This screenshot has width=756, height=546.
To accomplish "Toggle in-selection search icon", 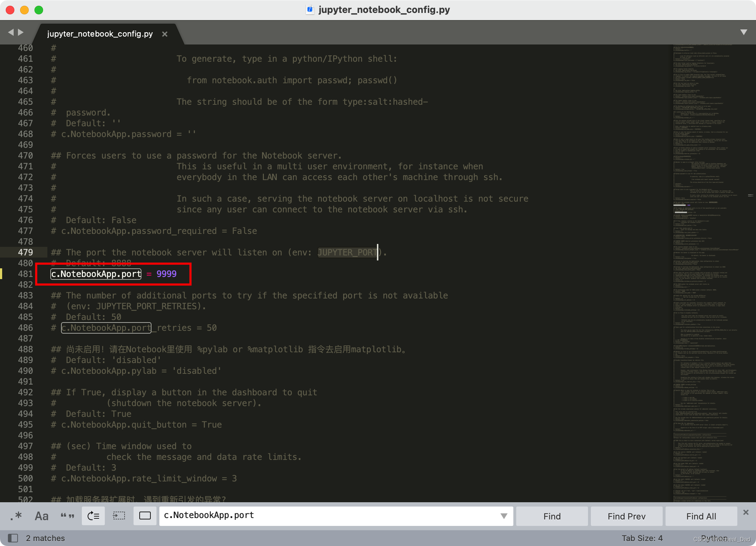I will [x=119, y=516].
